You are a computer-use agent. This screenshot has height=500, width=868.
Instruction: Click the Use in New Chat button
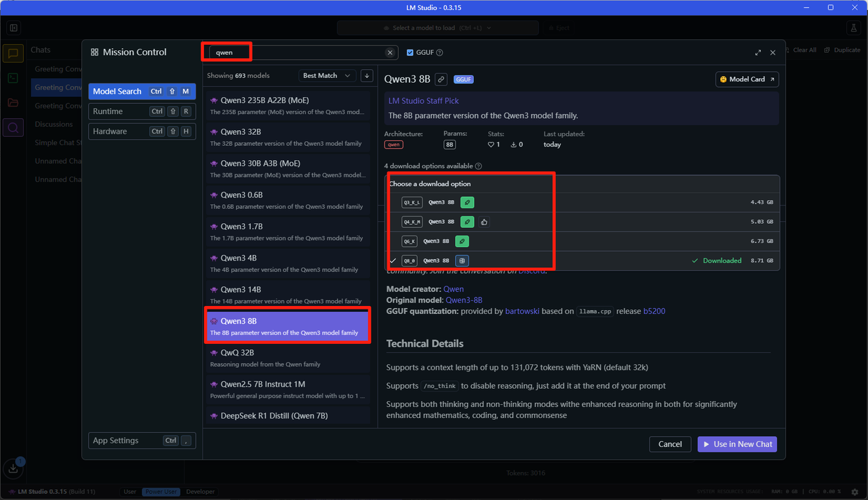[x=737, y=444]
